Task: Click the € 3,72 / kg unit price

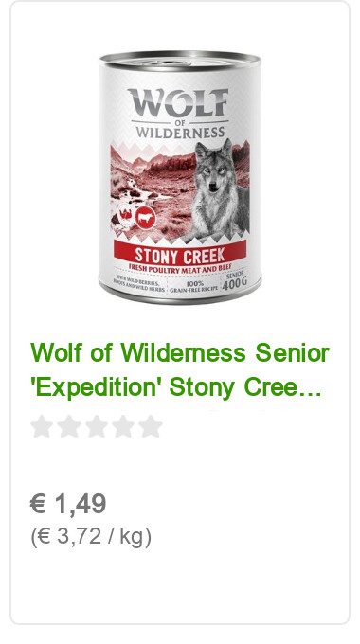Action: coord(91,536)
